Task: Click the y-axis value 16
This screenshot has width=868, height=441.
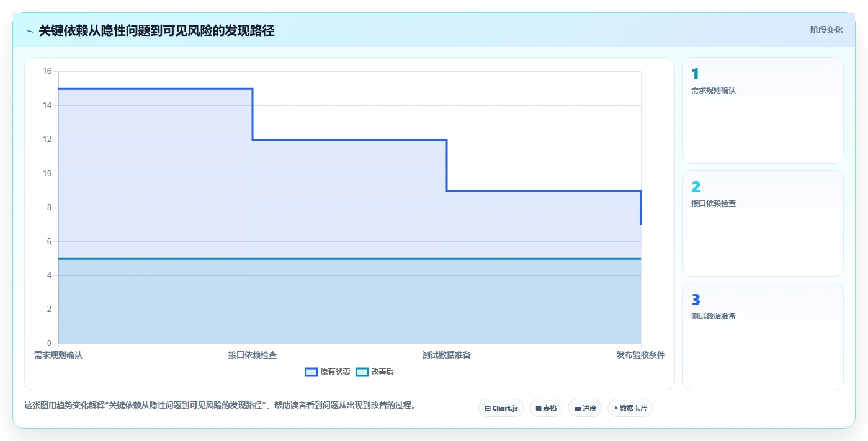Action: 47,71
